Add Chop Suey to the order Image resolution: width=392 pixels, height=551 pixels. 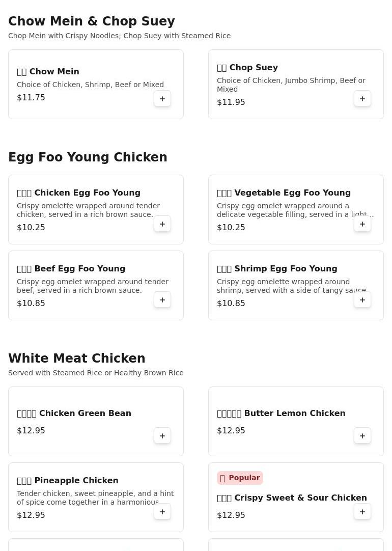point(362,99)
